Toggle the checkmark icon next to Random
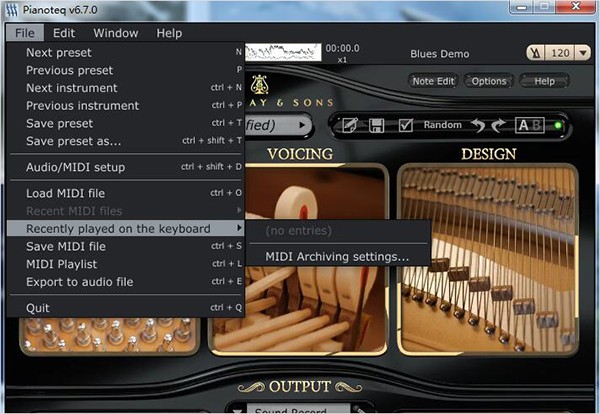 [405, 125]
